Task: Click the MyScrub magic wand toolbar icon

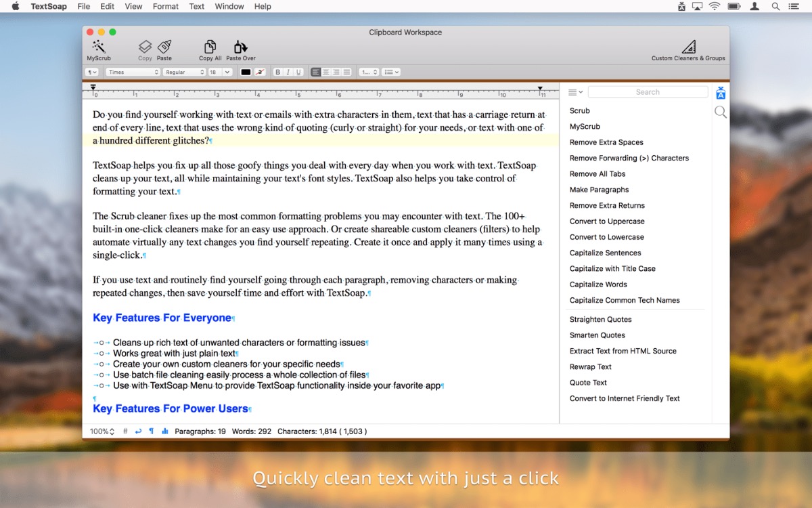Action: (x=99, y=47)
